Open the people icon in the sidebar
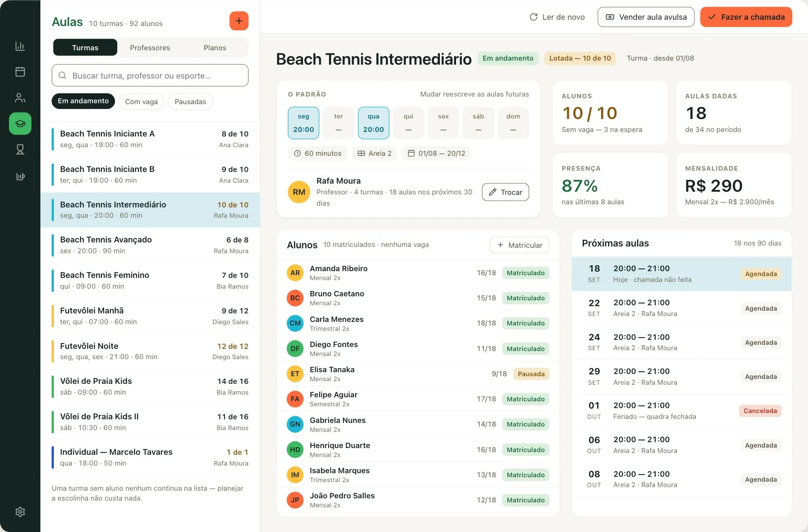 20,98
